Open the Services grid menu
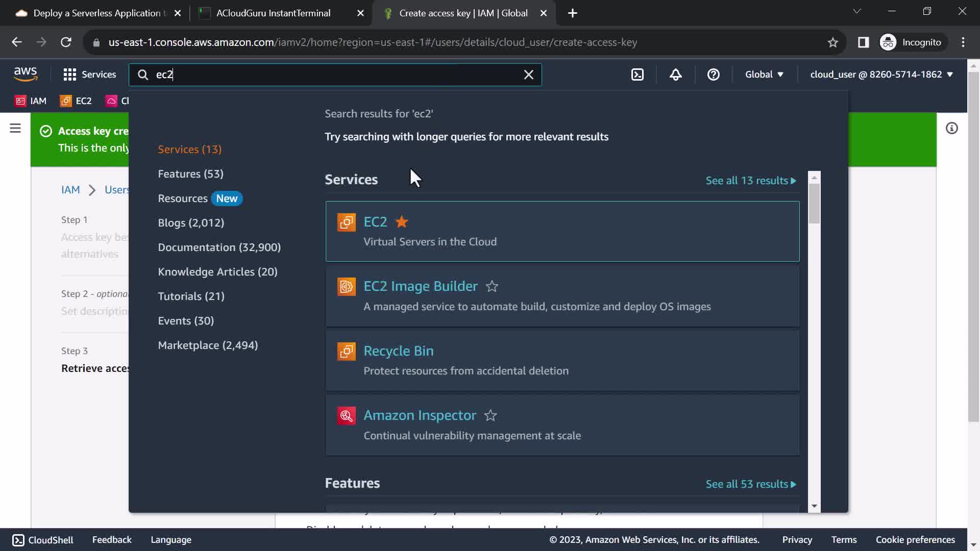This screenshot has width=980, height=551. (x=89, y=74)
